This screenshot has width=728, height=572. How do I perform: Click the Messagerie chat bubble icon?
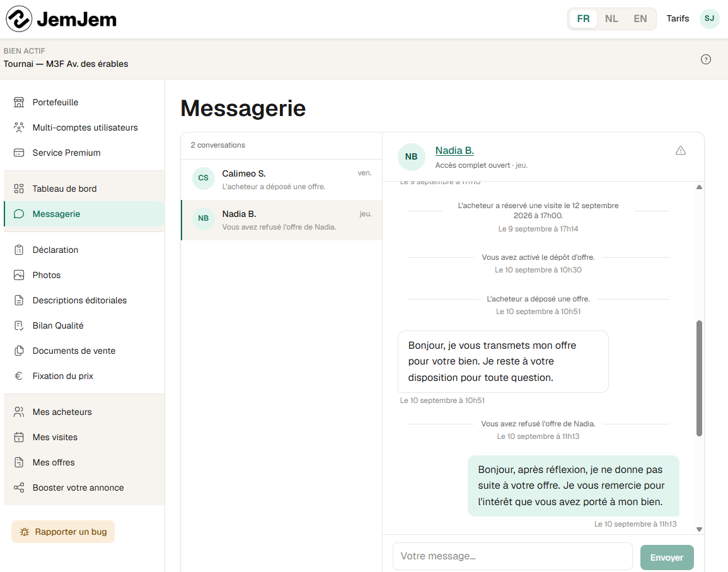coord(18,214)
